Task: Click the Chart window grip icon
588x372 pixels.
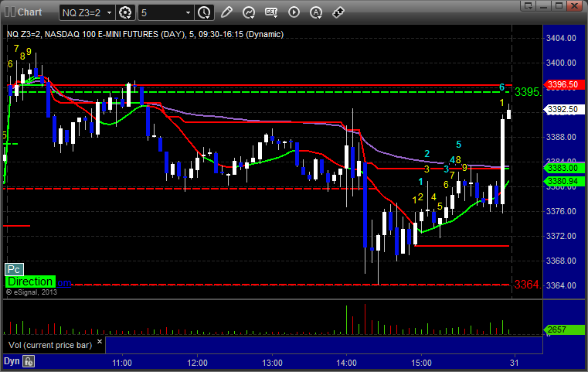Action: (9, 12)
